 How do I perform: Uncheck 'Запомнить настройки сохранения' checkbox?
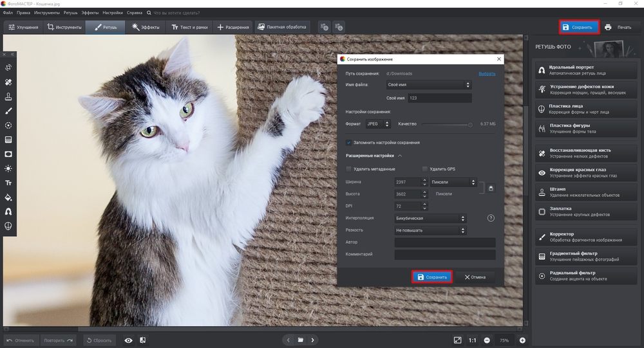click(349, 142)
